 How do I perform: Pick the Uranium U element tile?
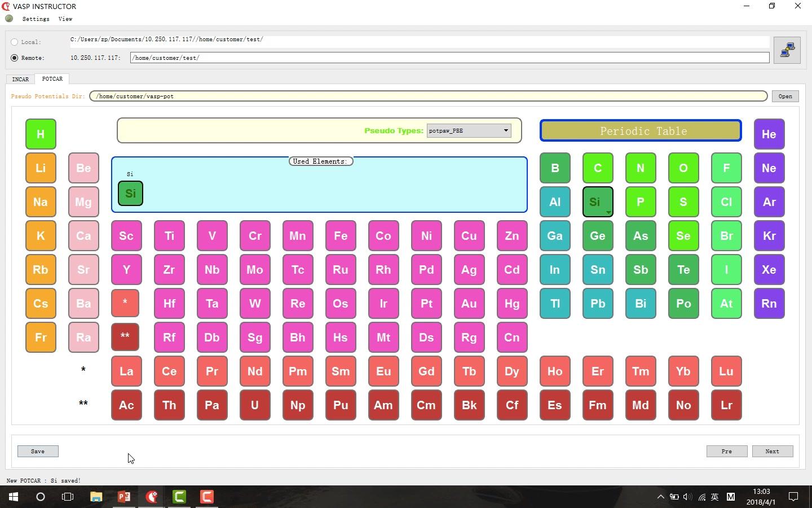point(255,405)
